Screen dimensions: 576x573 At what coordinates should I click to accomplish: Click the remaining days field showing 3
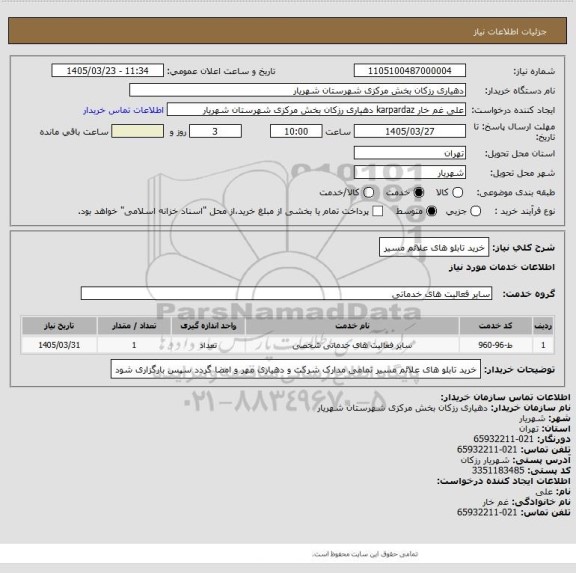pyautogui.click(x=215, y=131)
